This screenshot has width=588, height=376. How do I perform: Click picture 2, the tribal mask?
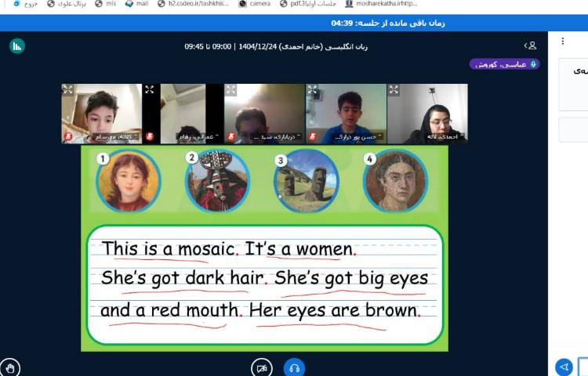(x=217, y=181)
